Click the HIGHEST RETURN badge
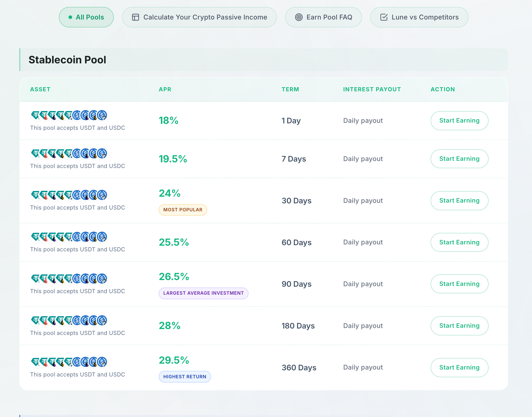Image resolution: width=532 pixels, height=417 pixels. point(185,377)
